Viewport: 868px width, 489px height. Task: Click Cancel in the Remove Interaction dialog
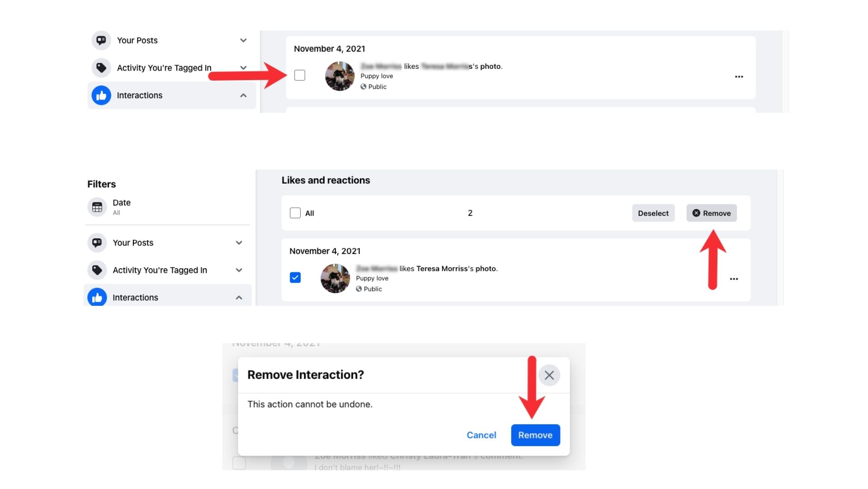[481, 435]
